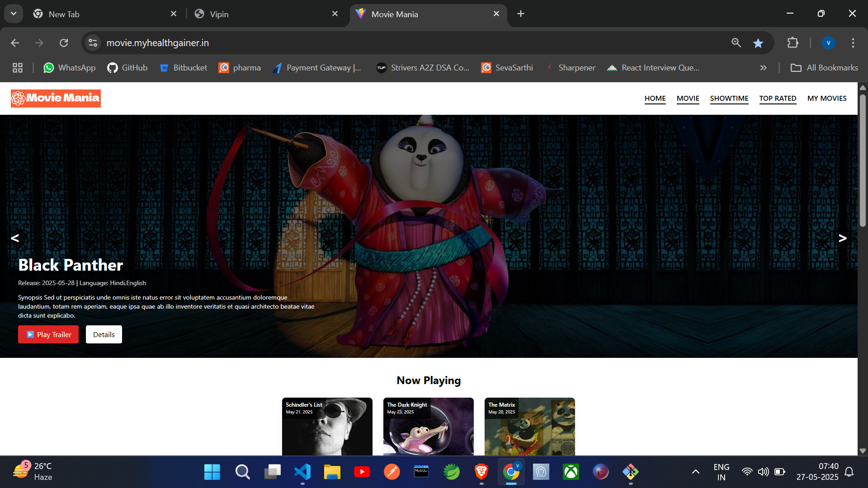Open the MY MOVIES nav link

coord(827,99)
